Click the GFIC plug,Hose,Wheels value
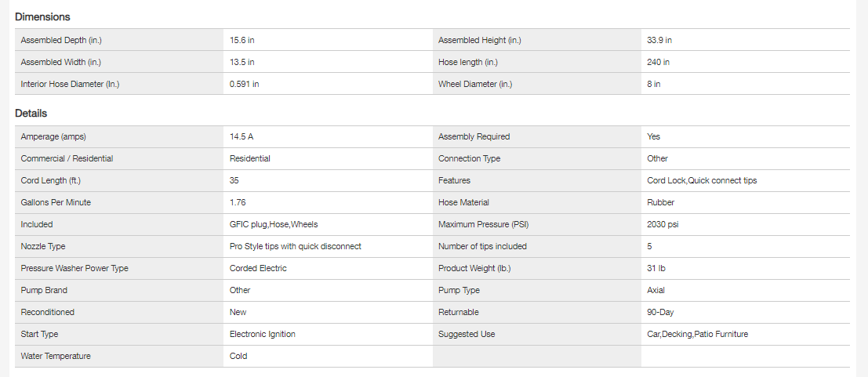The width and height of the screenshot is (868, 377). click(274, 224)
